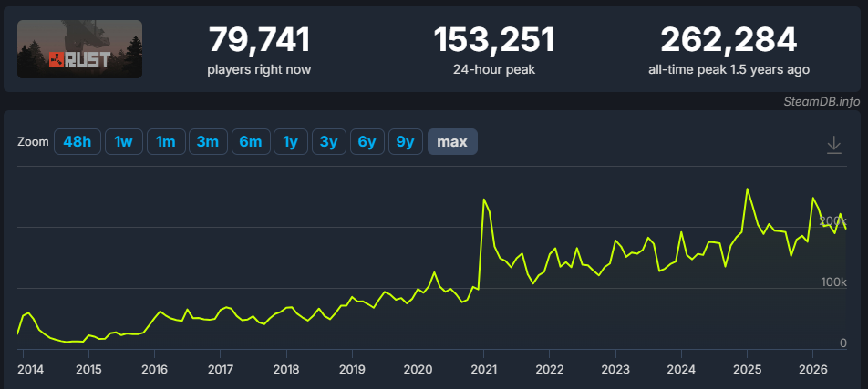Image resolution: width=868 pixels, height=389 pixels.
Task: Select the max zoom button
Action: (x=452, y=141)
